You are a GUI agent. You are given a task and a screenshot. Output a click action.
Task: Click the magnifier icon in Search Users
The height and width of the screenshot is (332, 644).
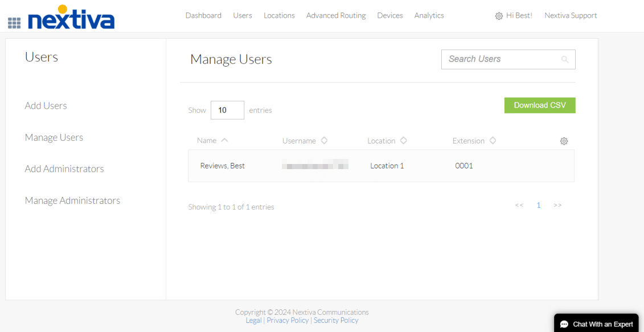tap(564, 59)
